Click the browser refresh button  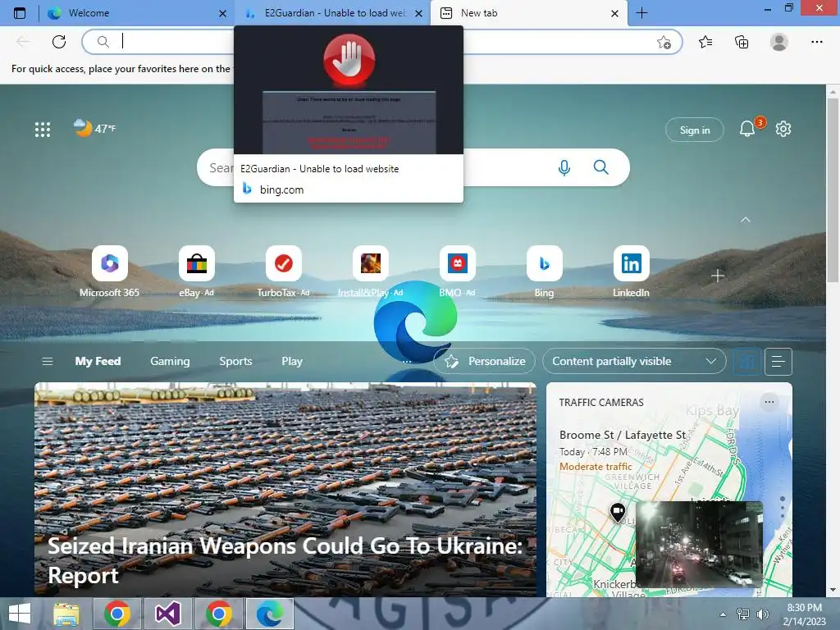(59, 42)
